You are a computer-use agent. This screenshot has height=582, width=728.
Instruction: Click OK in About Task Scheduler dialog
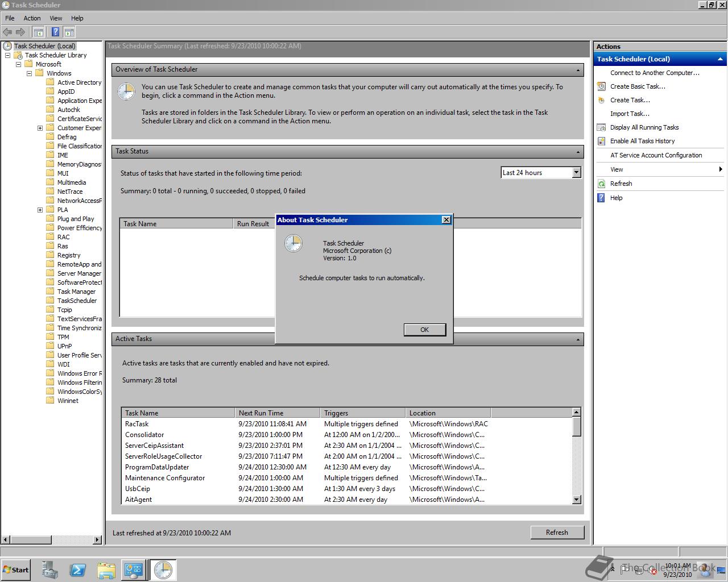[x=424, y=330]
